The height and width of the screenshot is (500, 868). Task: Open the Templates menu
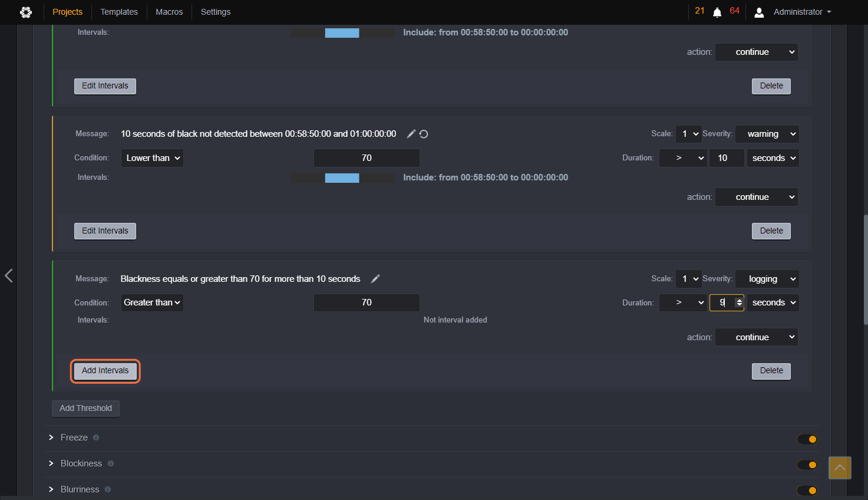click(119, 12)
